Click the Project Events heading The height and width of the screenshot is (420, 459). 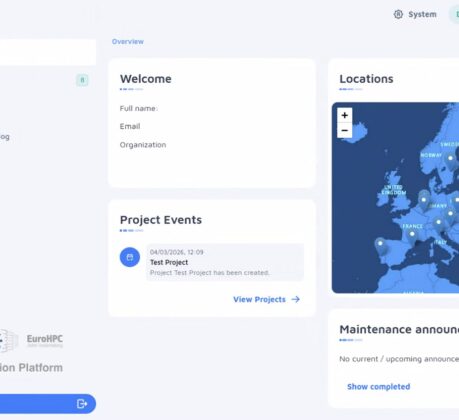click(161, 220)
